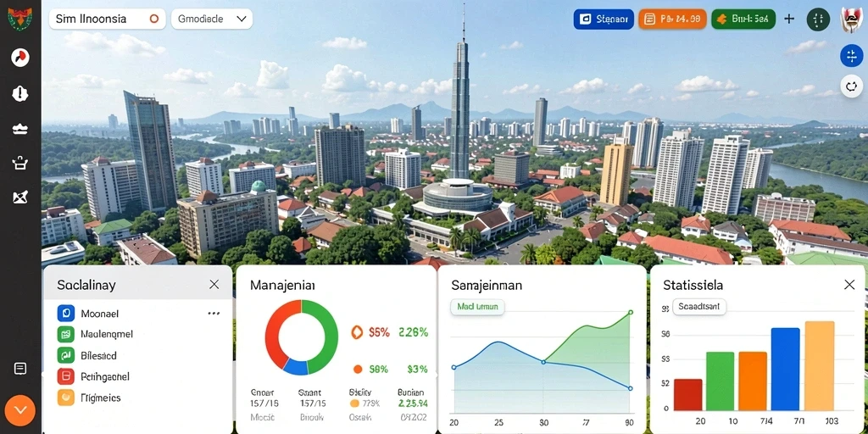Screen dimensions: 868x434
Task: Close the Saclalinay panel
Action: 214,285
